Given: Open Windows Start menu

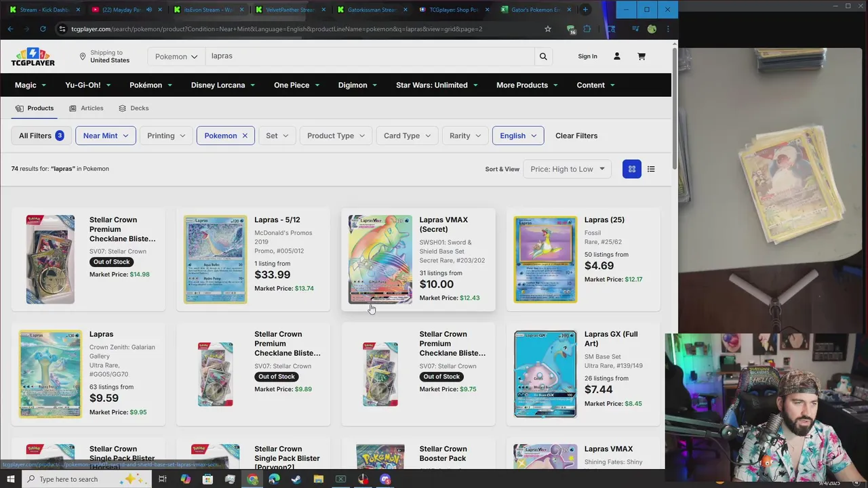Looking at the screenshot, I should click(11, 479).
